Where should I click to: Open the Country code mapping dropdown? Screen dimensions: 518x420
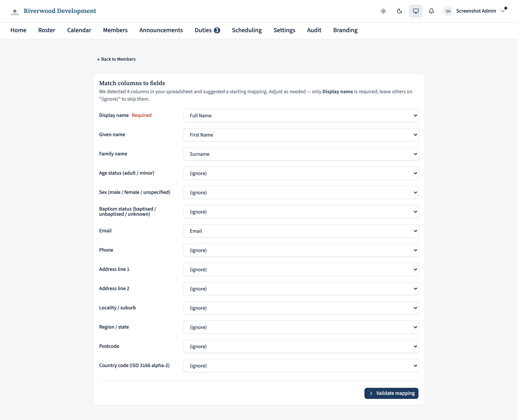301,366
